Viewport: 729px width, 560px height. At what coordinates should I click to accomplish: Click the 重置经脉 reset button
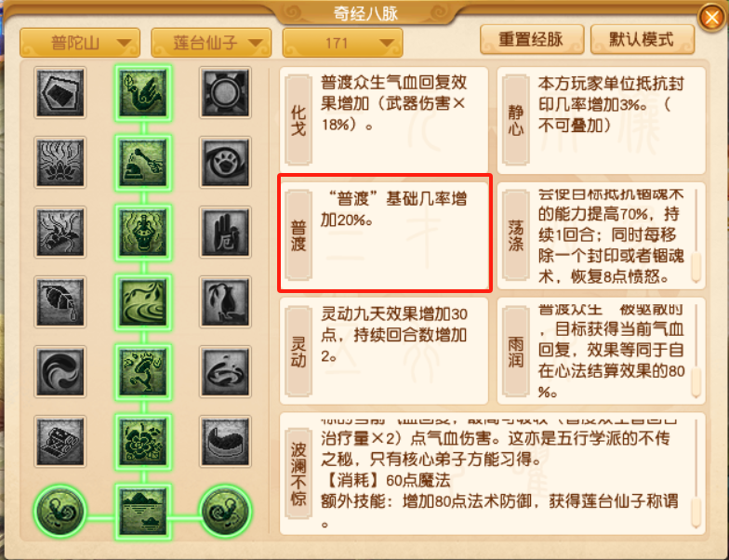tap(532, 39)
